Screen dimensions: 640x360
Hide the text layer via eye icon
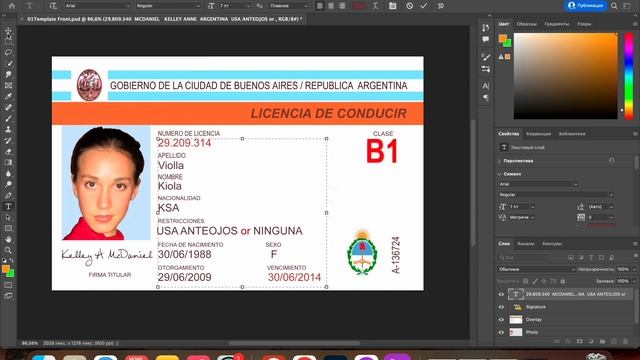click(501, 294)
